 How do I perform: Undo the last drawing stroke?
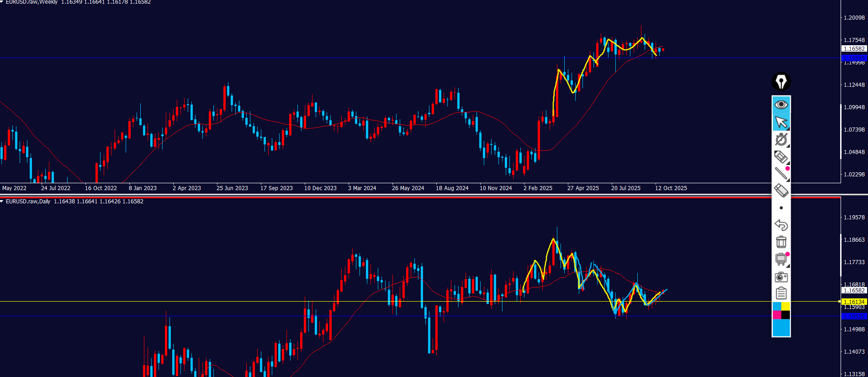coord(781,225)
